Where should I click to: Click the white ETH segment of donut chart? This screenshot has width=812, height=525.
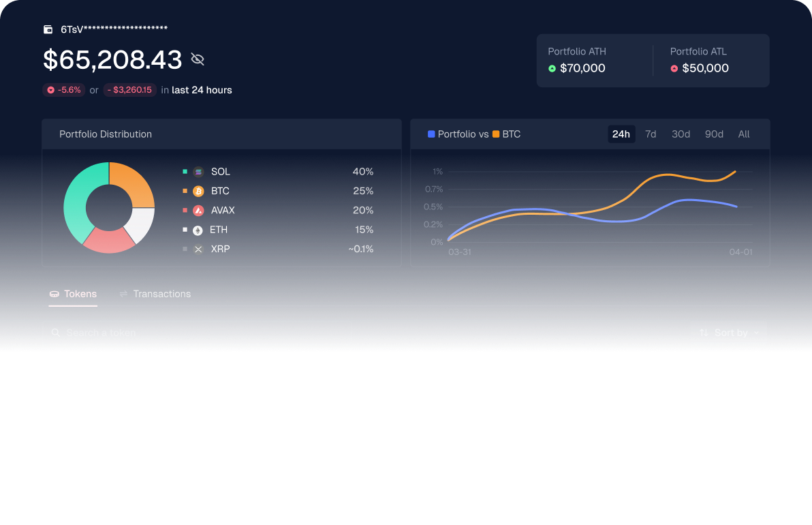(140, 224)
